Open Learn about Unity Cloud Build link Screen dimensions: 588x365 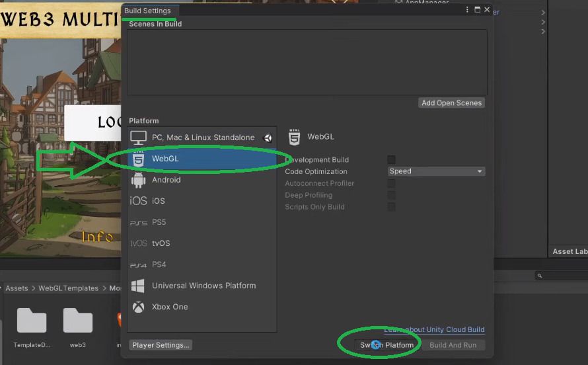click(434, 329)
